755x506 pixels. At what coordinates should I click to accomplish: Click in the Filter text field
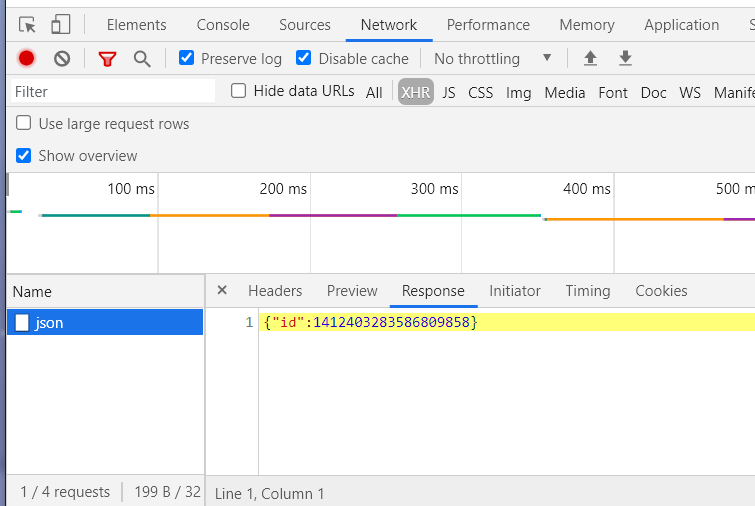click(x=110, y=91)
